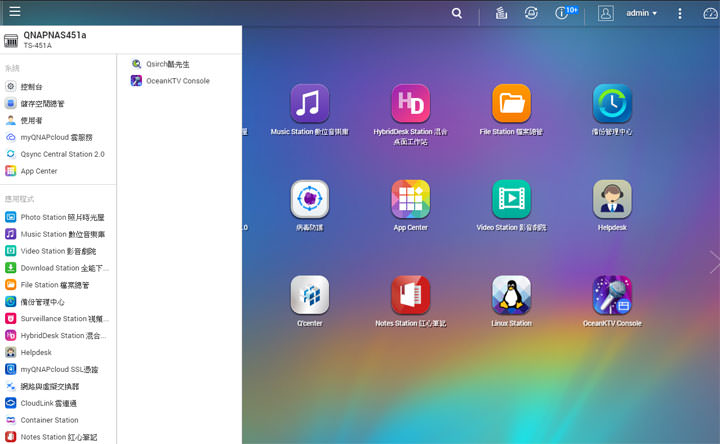This screenshot has height=444, width=720.
Task: Open Notes Station desktop icon
Action: click(x=410, y=296)
